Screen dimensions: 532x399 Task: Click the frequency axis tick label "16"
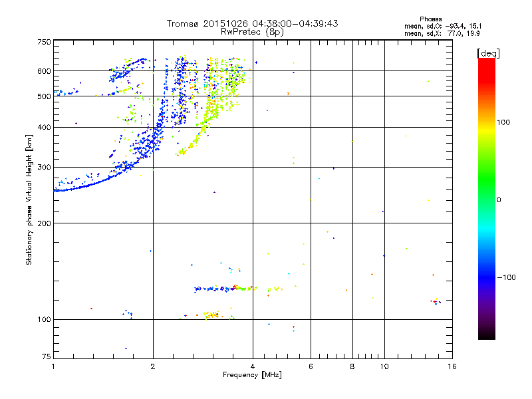point(452,366)
